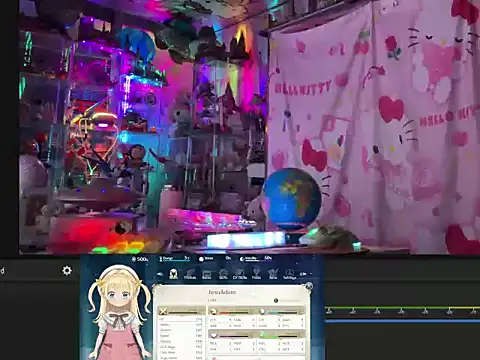Open the game Settings clock icon
This screenshot has width=480, height=360.
point(289,274)
